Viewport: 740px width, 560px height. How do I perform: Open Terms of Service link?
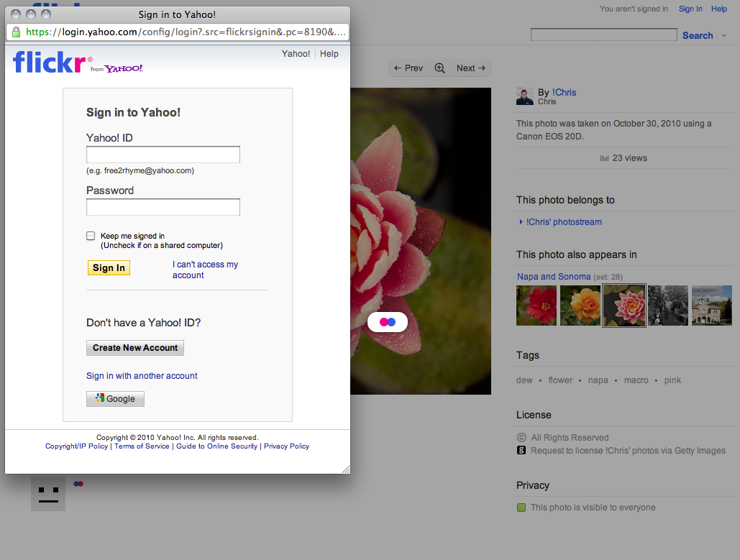pos(142,446)
